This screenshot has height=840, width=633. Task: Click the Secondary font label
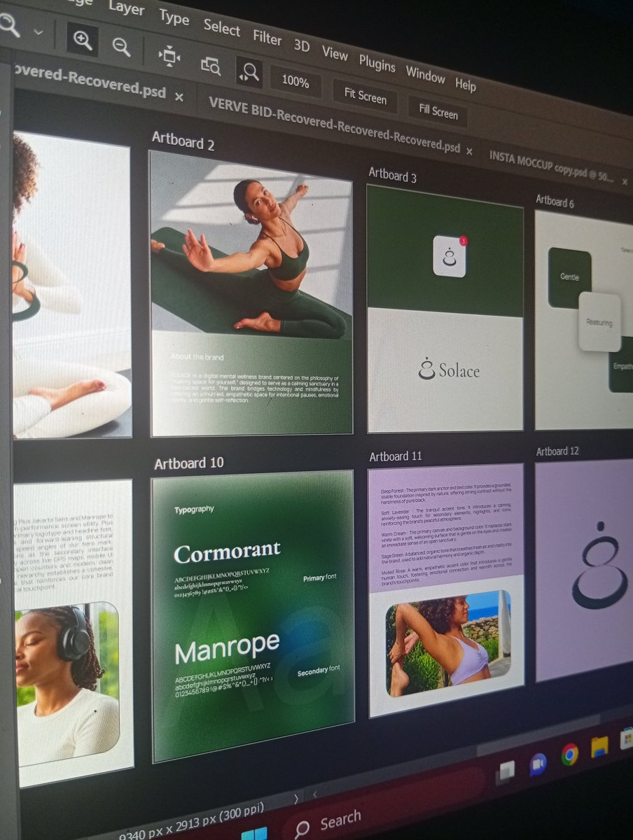coord(319,671)
